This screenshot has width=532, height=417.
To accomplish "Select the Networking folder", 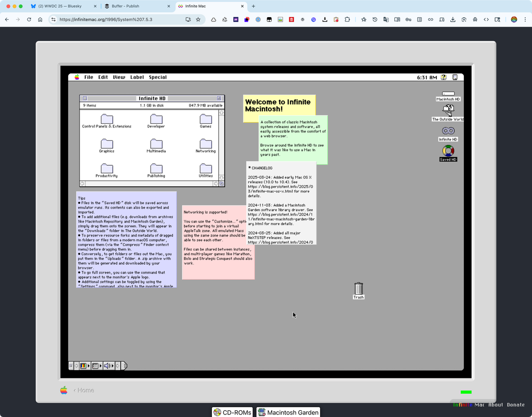I will (206, 146).
